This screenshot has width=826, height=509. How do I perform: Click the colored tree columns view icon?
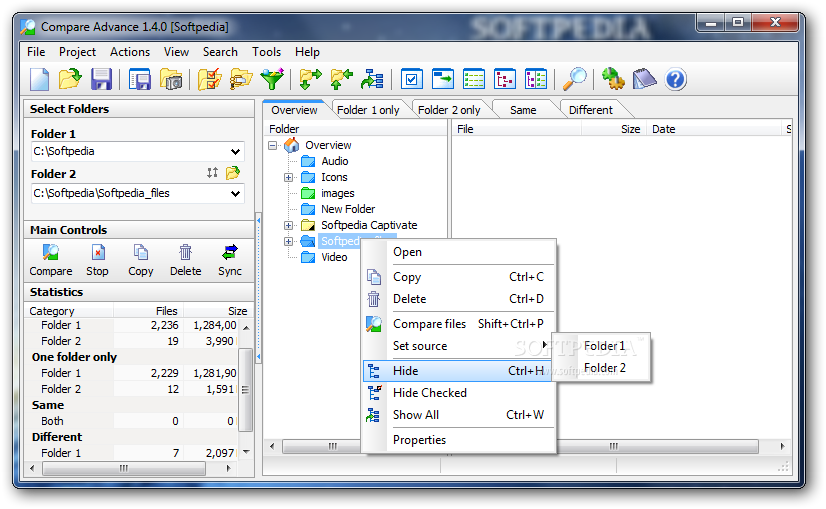coord(536,80)
